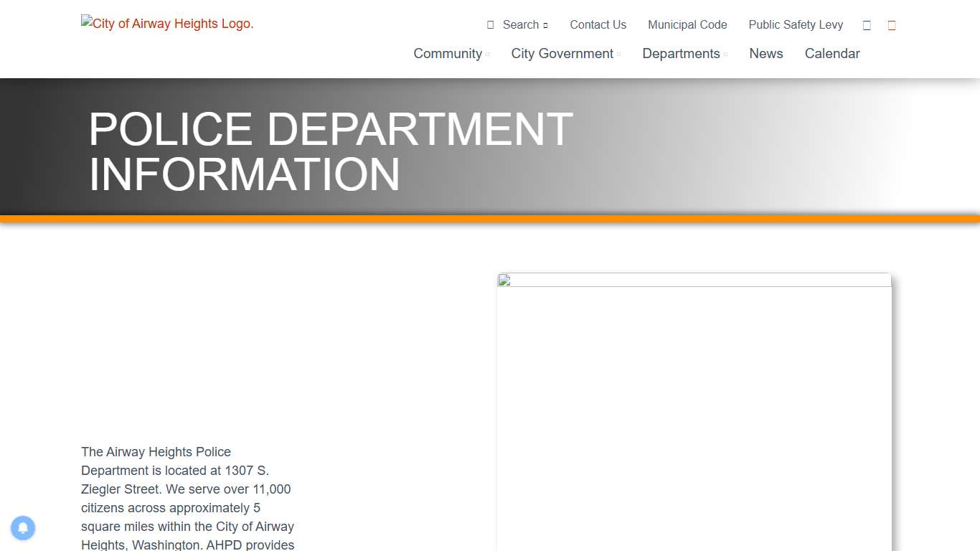Screen dimensions: 980x551
Task: Open the search bar via its icon
Action: click(x=491, y=24)
